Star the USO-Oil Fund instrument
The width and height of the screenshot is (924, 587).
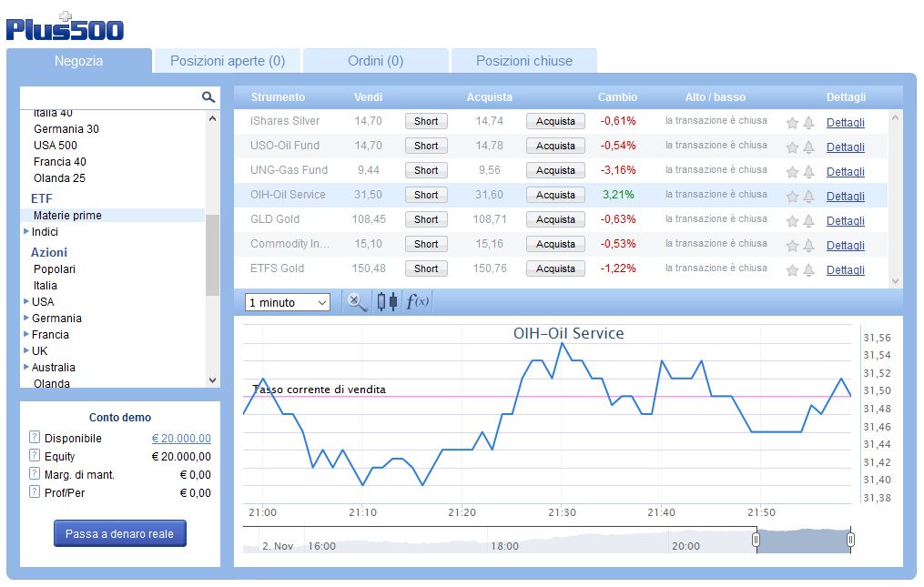[x=792, y=147]
